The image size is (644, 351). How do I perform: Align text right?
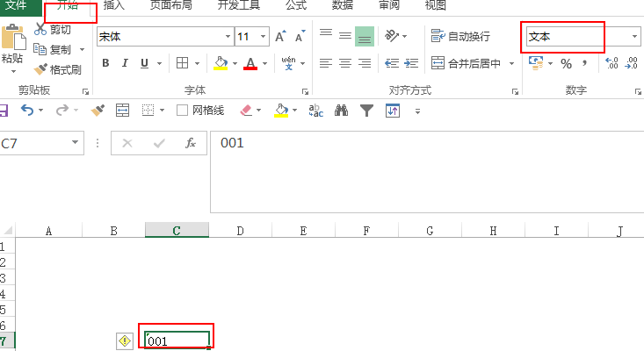tap(365, 63)
